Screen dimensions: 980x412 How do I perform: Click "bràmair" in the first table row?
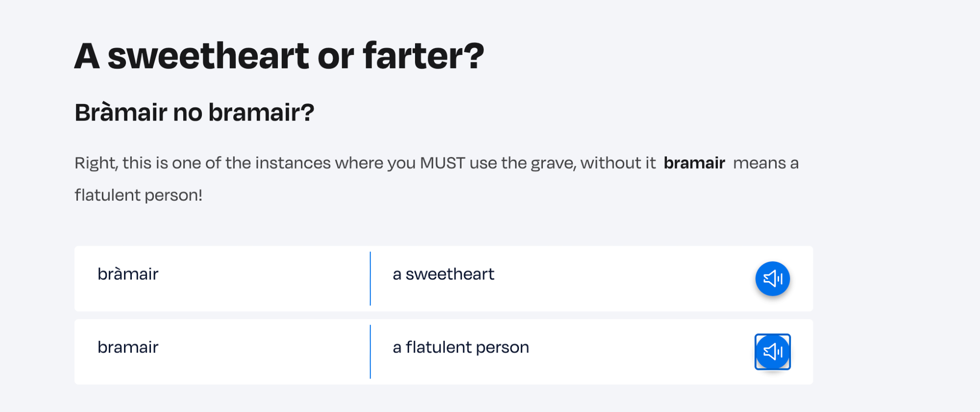[x=128, y=274]
